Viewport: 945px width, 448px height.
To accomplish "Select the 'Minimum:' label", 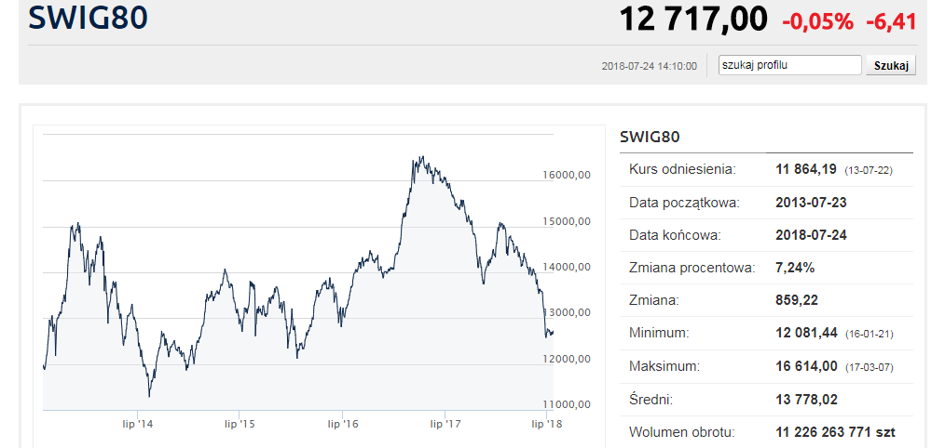I will click(x=659, y=333).
